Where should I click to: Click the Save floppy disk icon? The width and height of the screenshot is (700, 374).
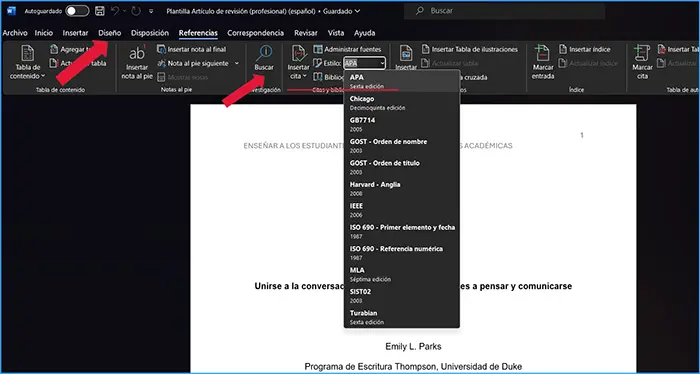point(100,11)
